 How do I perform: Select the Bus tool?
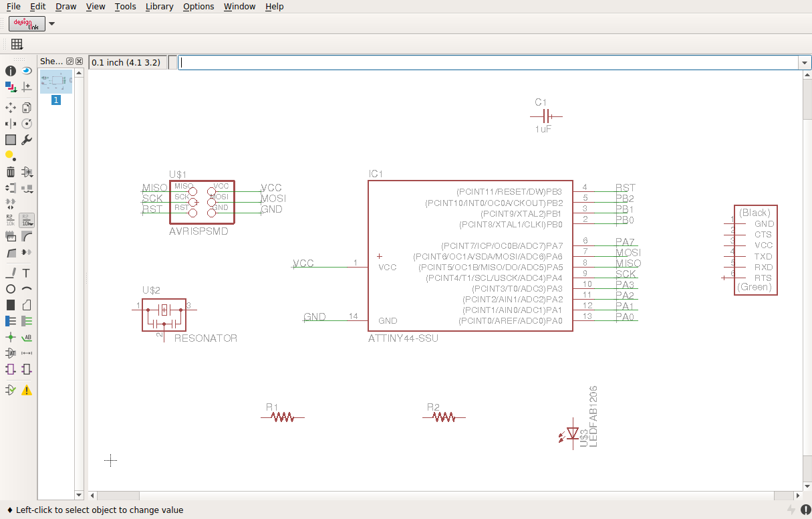(11, 321)
